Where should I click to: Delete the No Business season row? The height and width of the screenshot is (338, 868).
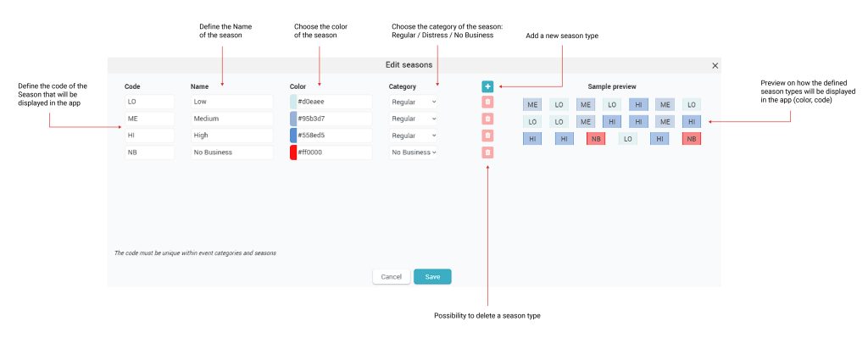pos(487,152)
